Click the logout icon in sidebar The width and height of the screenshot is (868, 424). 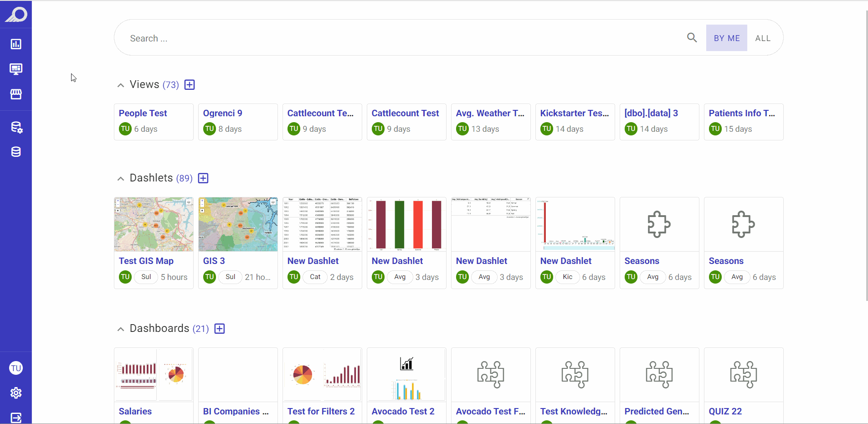[x=16, y=418]
